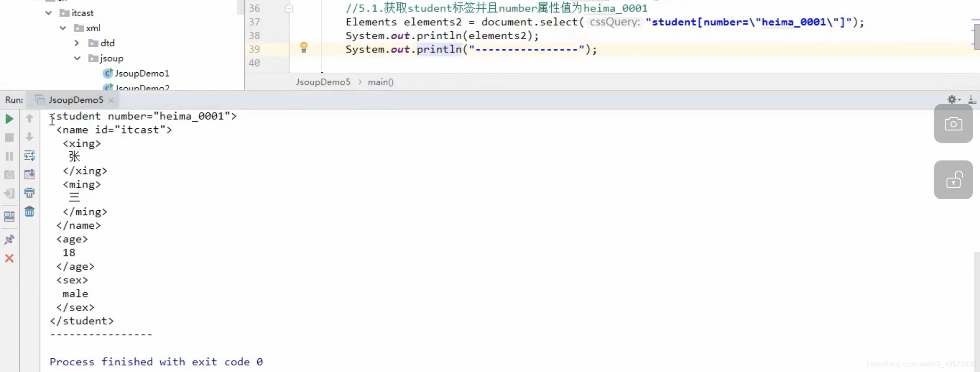Click the floating unlock padlock button

coord(954,180)
